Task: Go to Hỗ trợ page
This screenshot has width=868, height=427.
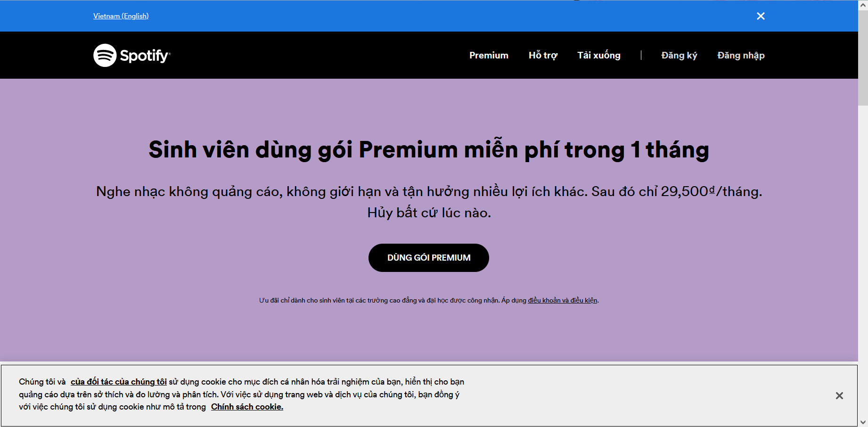Action: tap(543, 55)
